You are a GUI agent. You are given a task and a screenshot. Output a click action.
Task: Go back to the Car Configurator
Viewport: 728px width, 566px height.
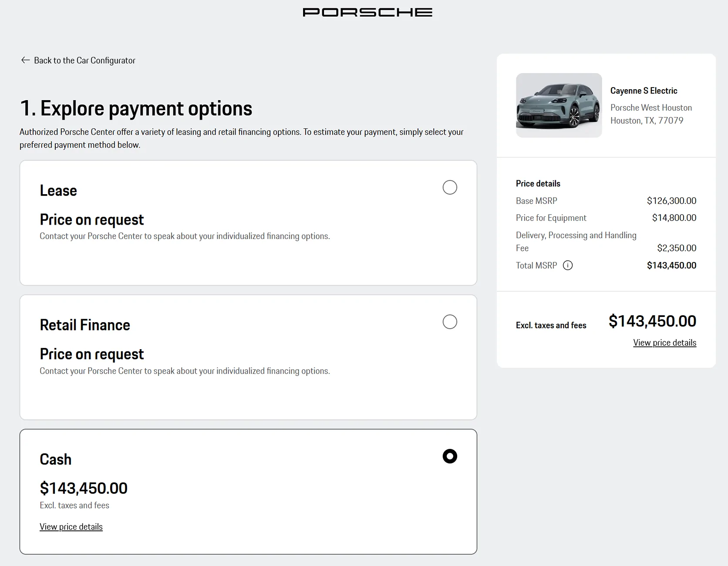point(78,60)
